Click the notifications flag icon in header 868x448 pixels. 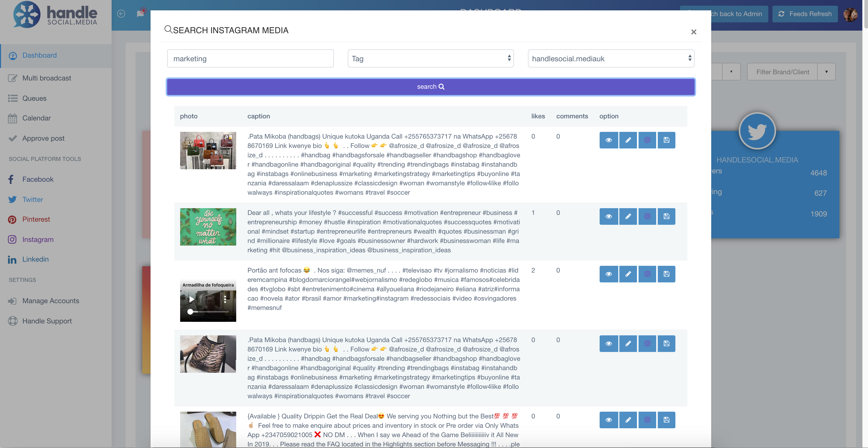click(140, 13)
